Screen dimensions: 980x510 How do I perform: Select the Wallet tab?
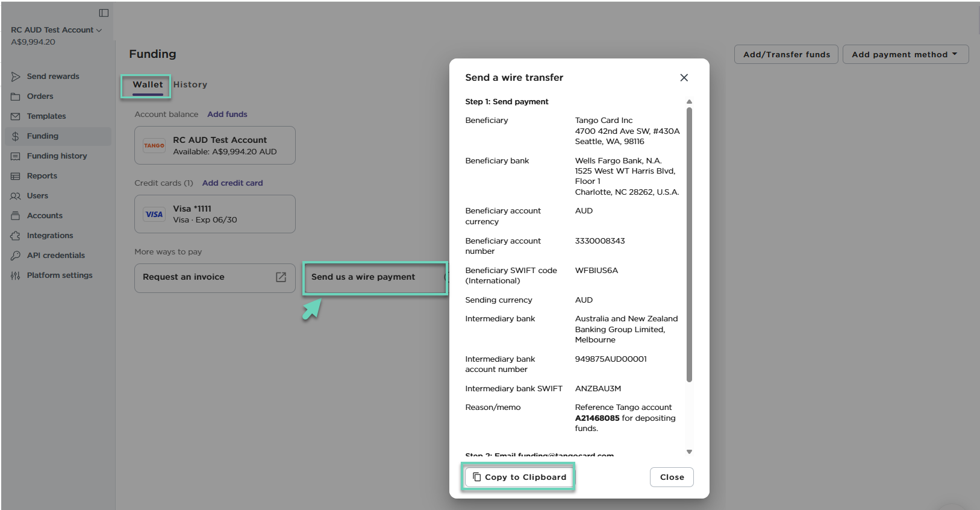[148, 85]
